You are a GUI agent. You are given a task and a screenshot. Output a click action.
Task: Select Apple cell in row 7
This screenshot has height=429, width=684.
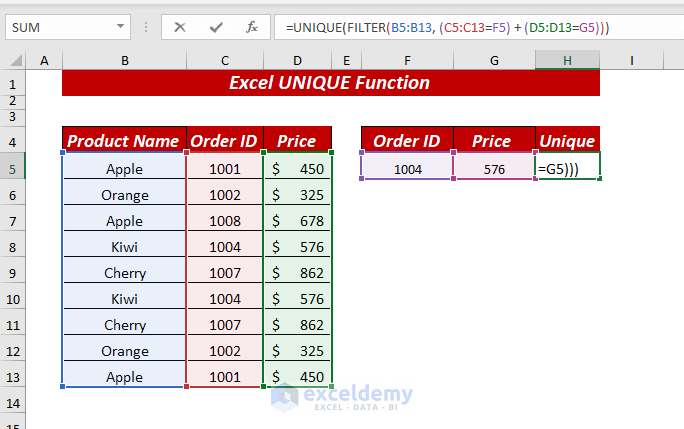(124, 218)
